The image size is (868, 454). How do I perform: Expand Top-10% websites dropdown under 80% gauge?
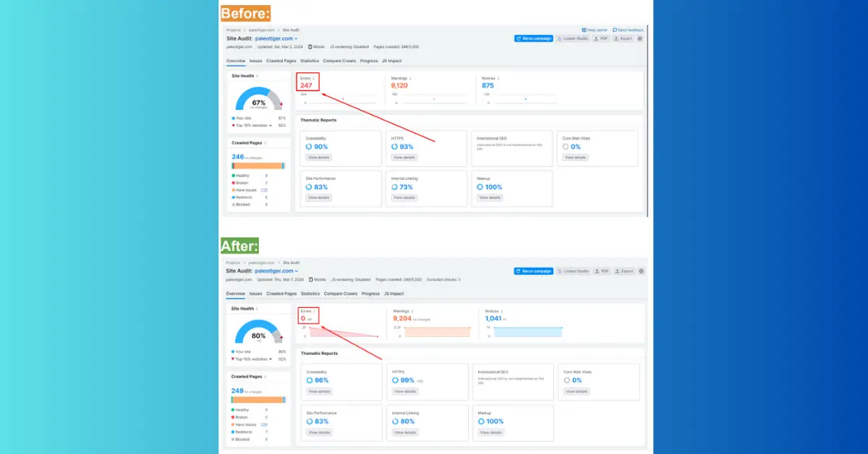271,359
